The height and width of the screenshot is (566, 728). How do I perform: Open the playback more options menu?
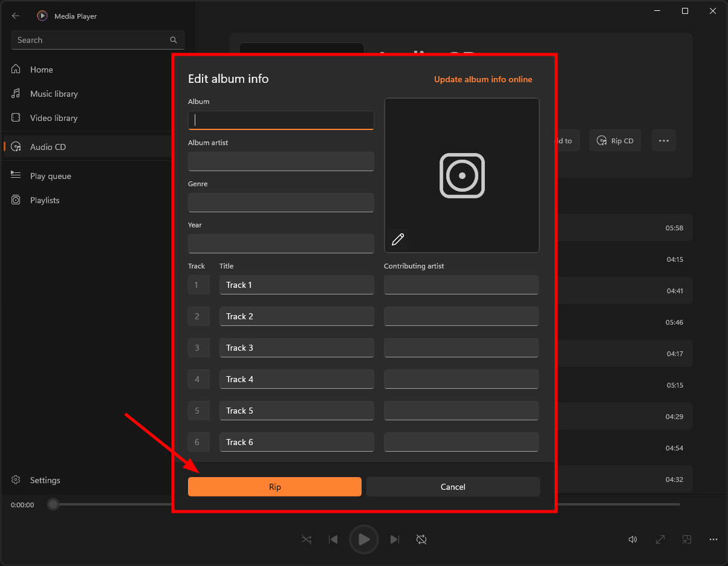713,539
